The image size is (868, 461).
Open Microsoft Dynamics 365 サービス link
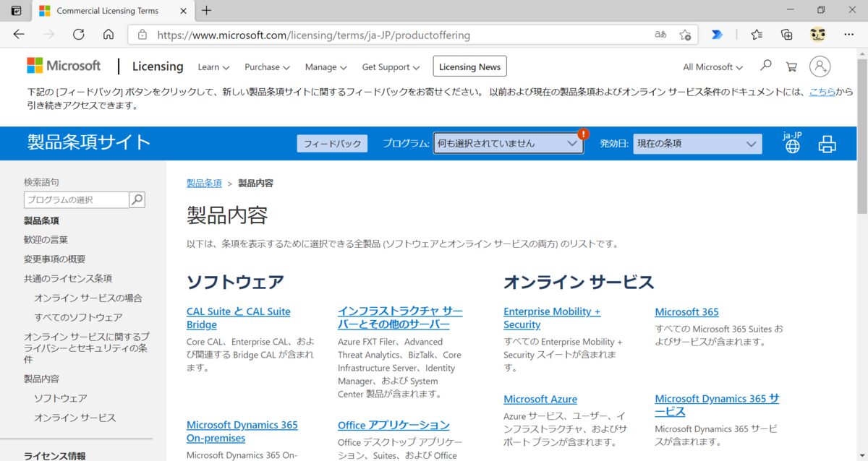[x=717, y=405]
